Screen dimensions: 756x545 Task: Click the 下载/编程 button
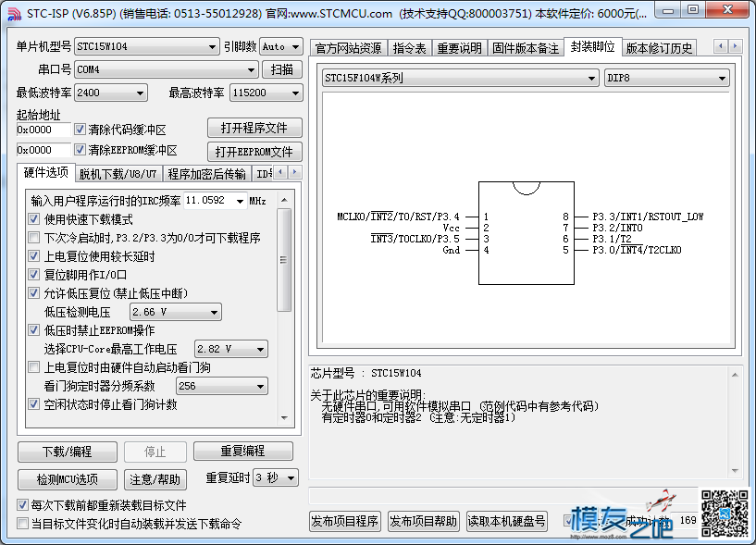pos(67,452)
